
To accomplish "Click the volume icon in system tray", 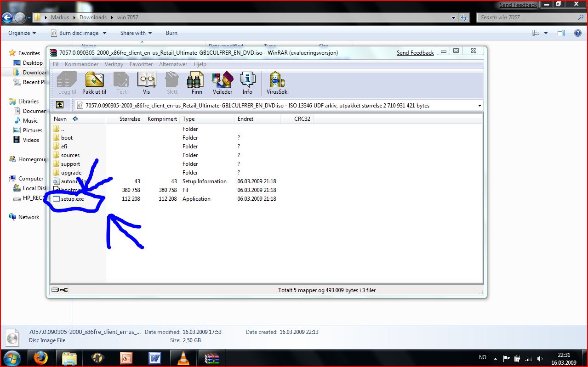I will click(x=540, y=358).
